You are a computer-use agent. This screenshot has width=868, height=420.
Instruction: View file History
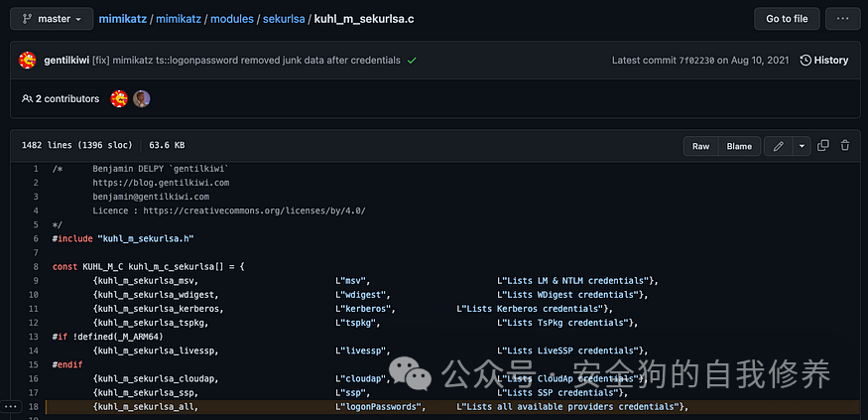coord(824,60)
